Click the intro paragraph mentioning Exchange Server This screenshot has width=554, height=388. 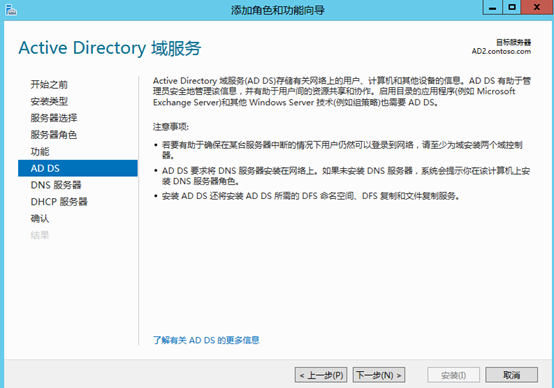click(x=342, y=92)
